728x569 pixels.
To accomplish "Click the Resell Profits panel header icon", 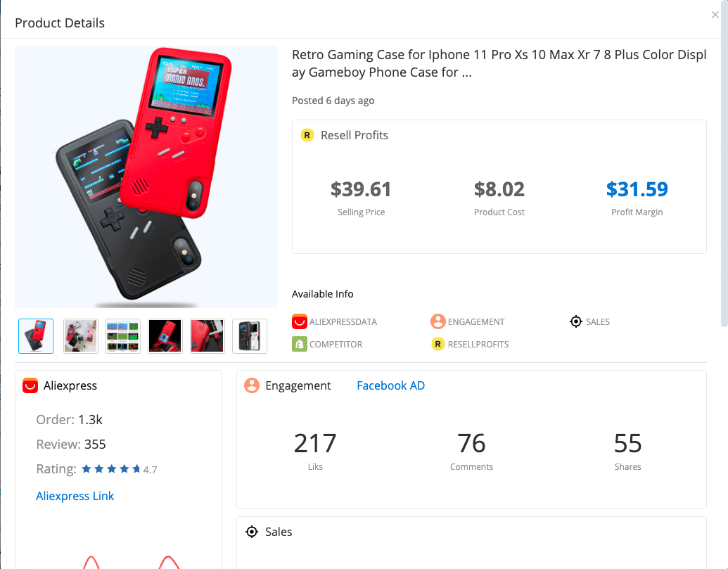I will pos(307,135).
